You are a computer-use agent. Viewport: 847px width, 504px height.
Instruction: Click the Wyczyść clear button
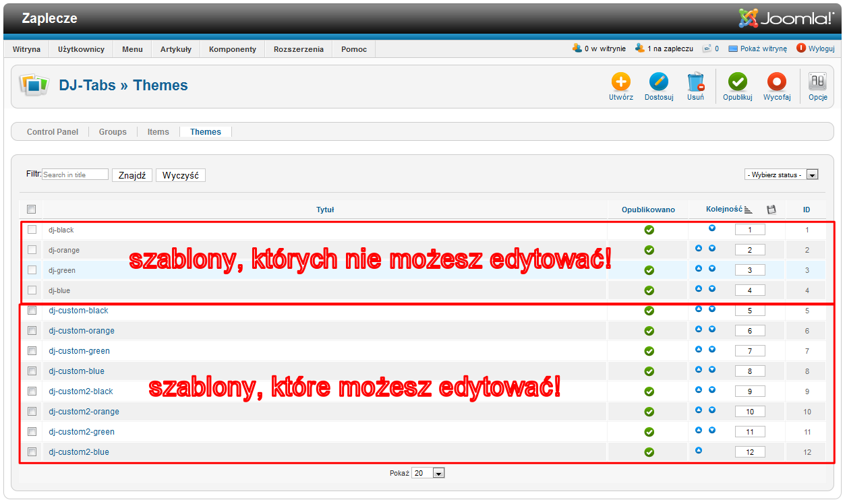[x=181, y=175]
